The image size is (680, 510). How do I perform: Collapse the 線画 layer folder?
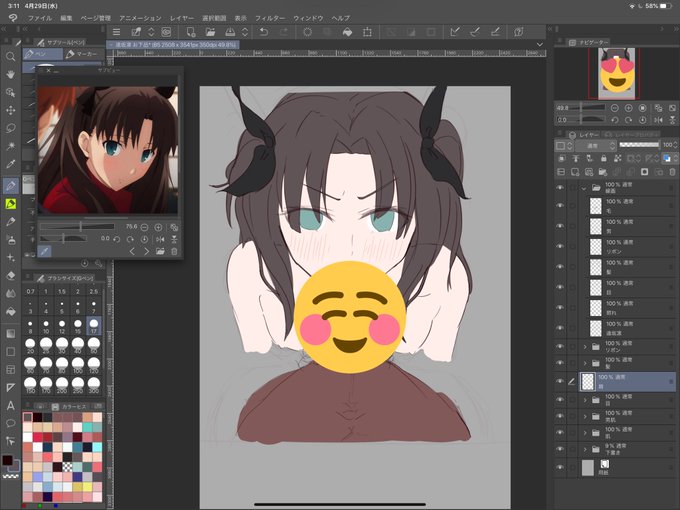pos(584,188)
